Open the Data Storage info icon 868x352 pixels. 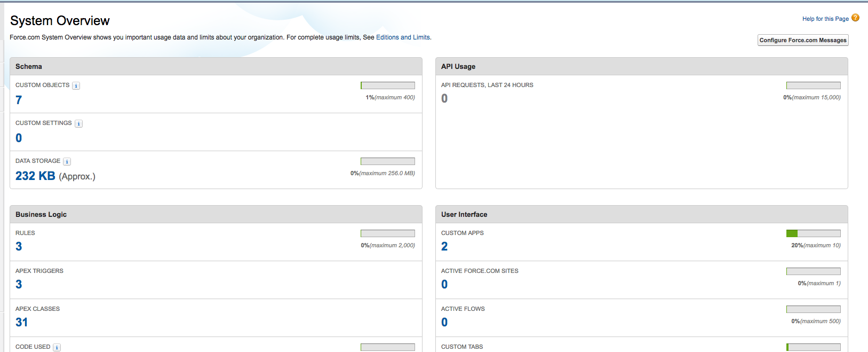click(x=67, y=162)
